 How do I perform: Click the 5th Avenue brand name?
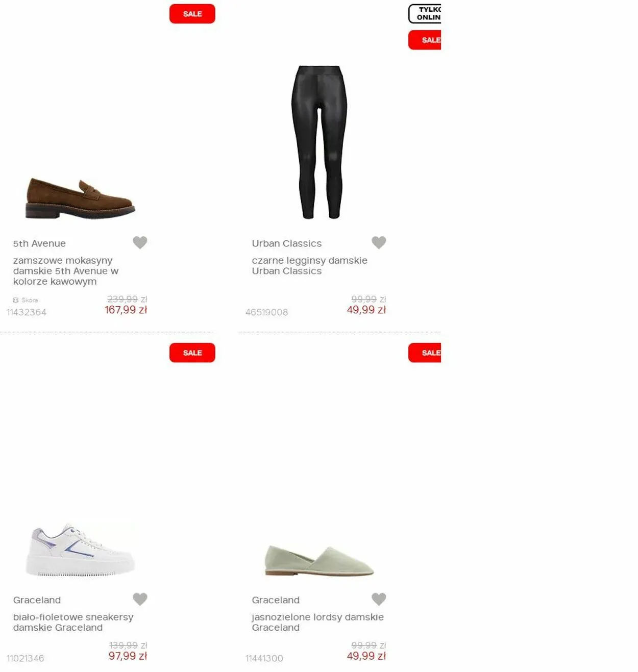pos(39,243)
